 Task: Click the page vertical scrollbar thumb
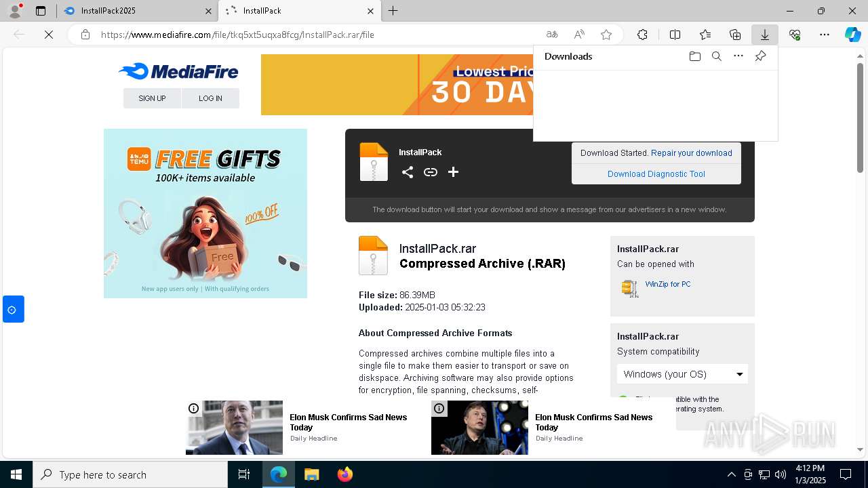tap(860, 118)
